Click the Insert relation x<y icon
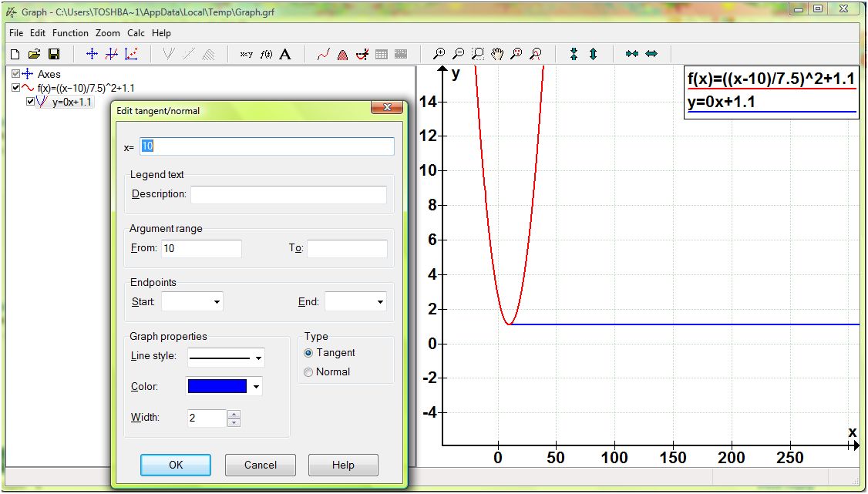 (247, 54)
